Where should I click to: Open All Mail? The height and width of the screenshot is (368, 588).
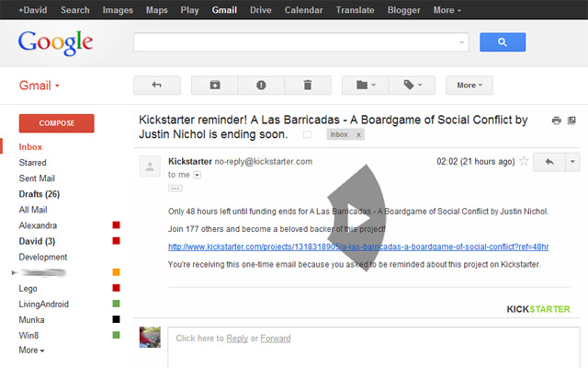click(33, 210)
